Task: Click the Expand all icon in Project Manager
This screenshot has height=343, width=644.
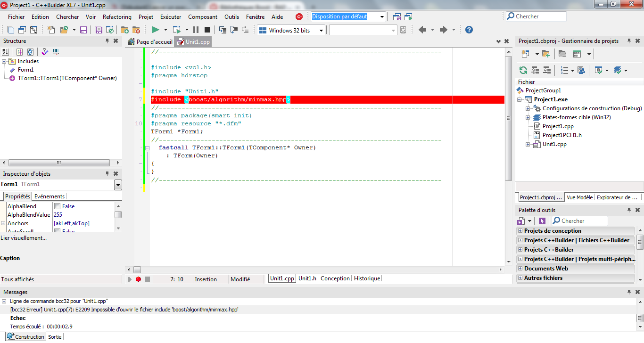Action: pyautogui.click(x=535, y=70)
